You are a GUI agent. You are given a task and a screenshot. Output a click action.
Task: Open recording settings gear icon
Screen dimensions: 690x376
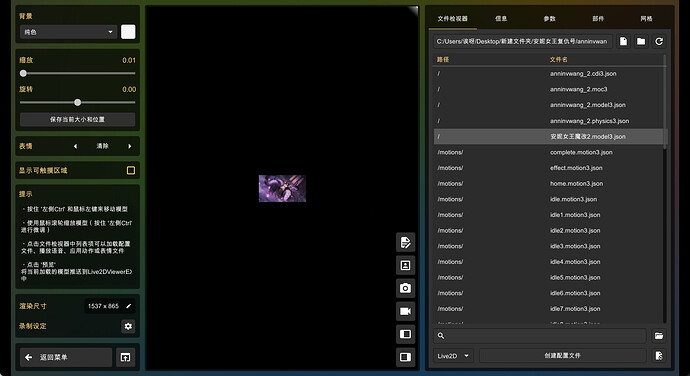[128, 326]
